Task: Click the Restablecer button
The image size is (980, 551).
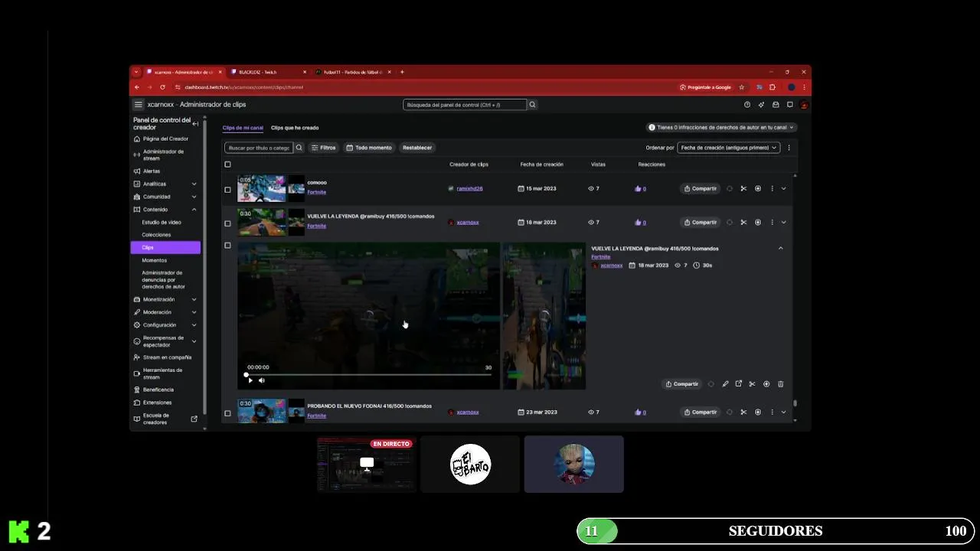Action: 417,148
